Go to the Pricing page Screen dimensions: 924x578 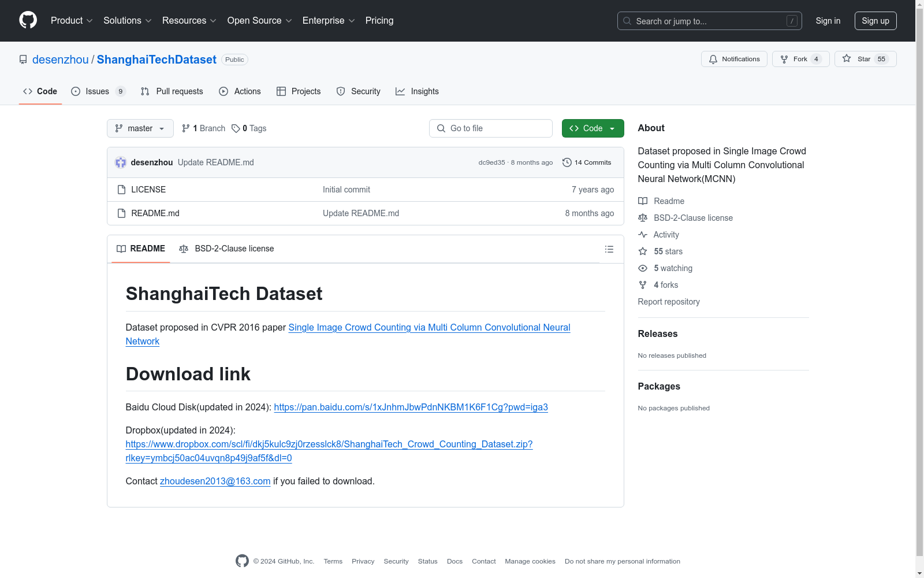coord(379,20)
